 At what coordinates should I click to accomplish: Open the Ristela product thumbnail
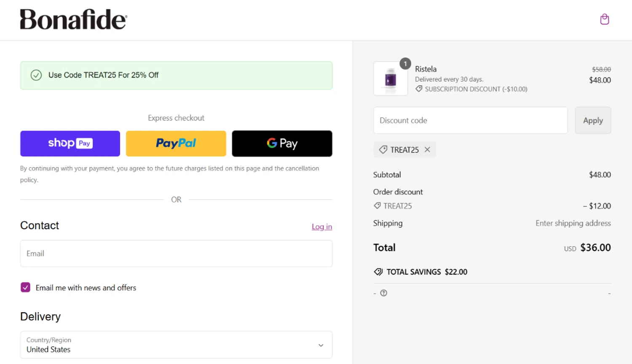pos(390,79)
